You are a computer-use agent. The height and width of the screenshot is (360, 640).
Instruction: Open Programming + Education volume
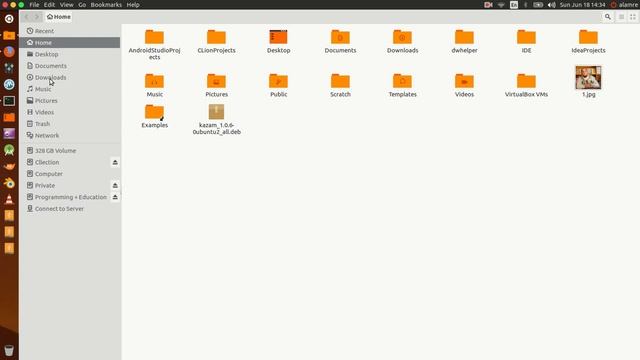point(65,197)
